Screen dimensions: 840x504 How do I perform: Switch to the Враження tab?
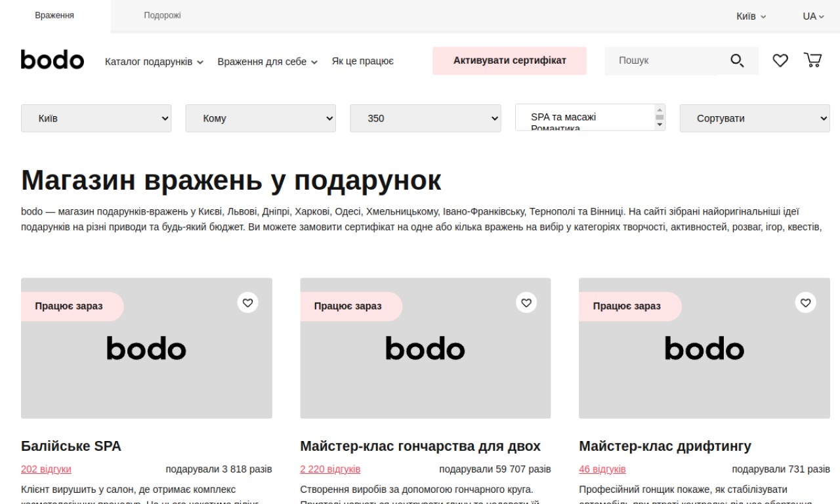coord(54,16)
